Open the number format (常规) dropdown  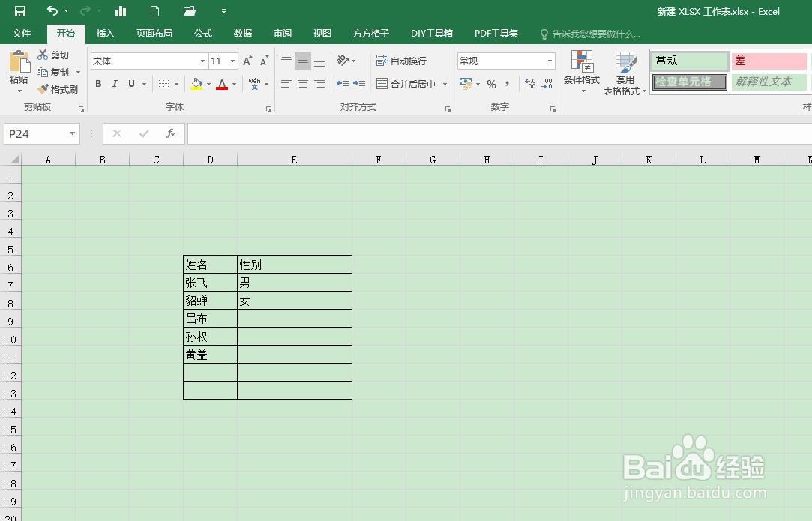pos(550,61)
